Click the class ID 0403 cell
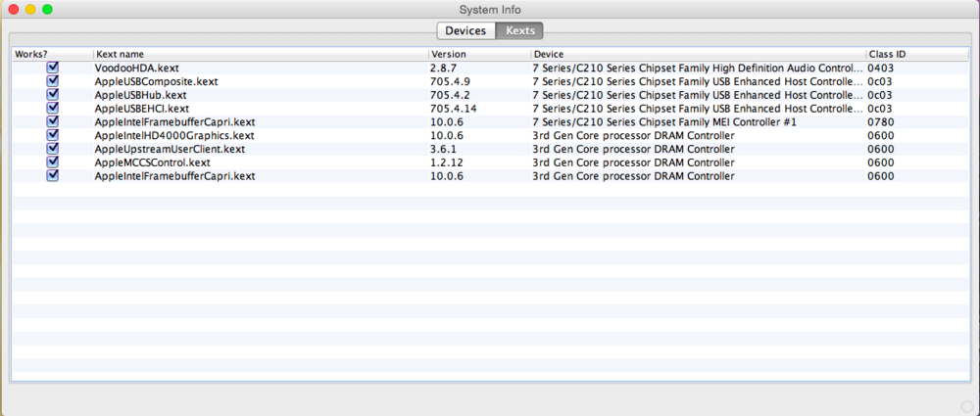 coord(880,68)
